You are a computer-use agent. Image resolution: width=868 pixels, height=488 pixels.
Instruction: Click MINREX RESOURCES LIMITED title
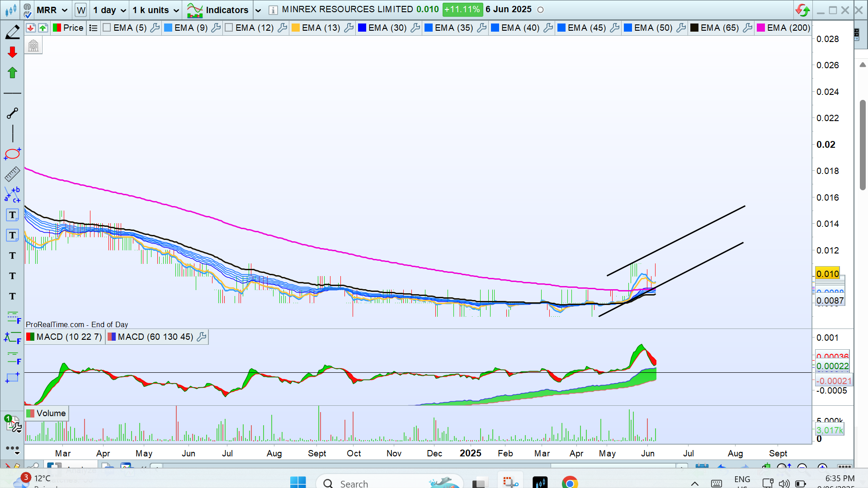click(347, 9)
